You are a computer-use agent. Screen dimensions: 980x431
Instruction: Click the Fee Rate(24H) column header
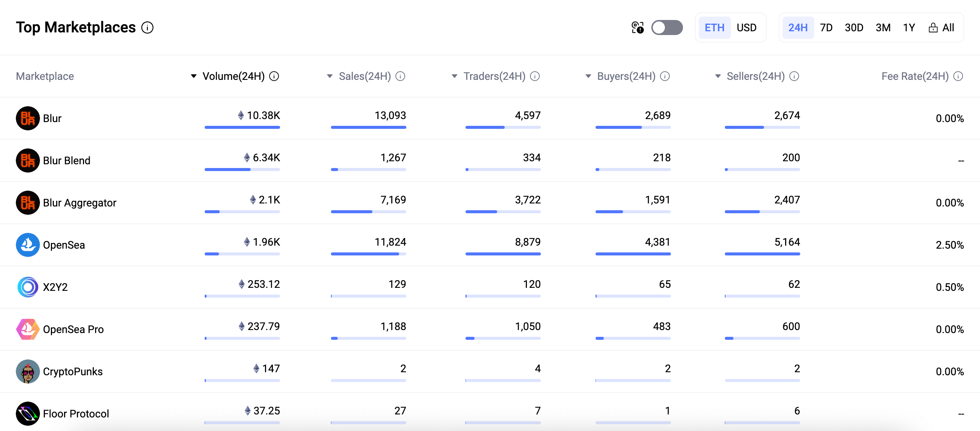[x=915, y=76]
